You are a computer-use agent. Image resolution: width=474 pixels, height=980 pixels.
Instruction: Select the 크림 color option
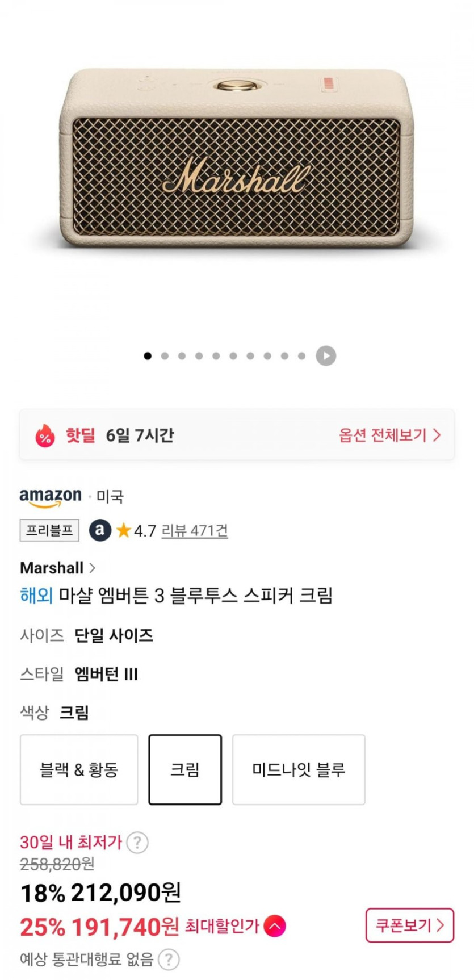point(185,769)
